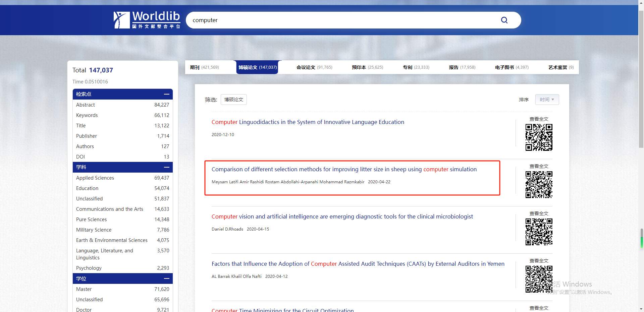Collapse the 学位 filter section
This screenshot has width=644, height=312.
[x=166, y=278]
